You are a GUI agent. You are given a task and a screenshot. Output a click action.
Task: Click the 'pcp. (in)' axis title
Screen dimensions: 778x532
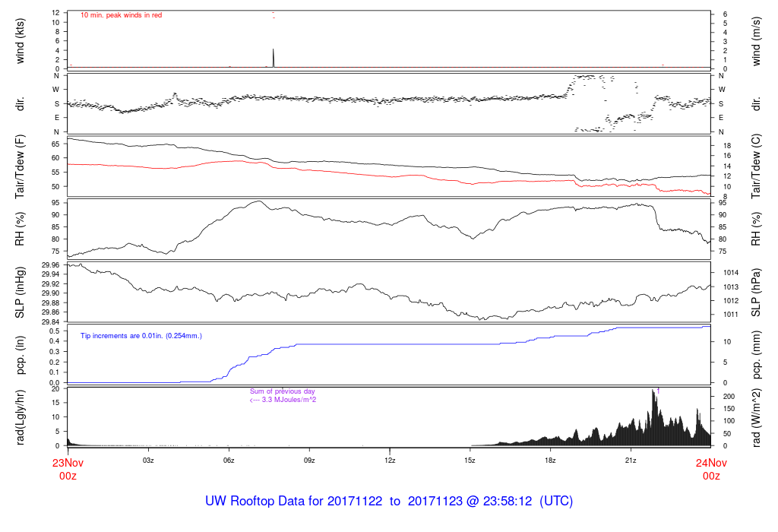click(x=20, y=355)
